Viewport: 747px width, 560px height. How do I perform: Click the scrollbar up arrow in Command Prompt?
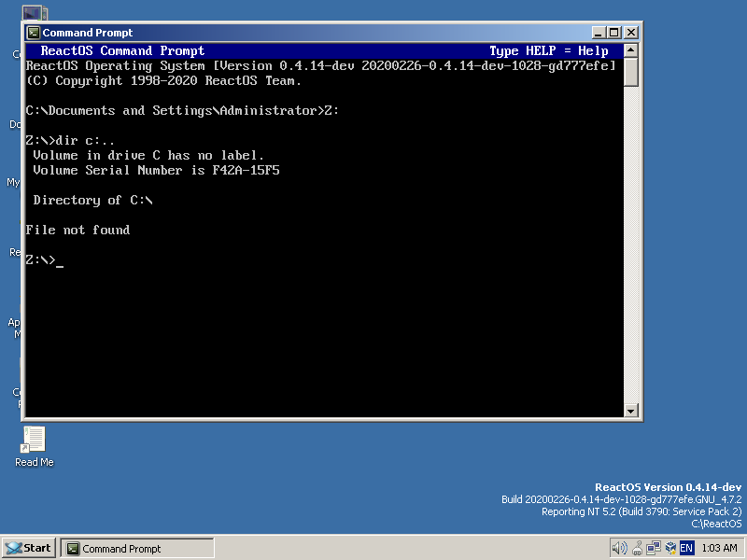click(631, 50)
